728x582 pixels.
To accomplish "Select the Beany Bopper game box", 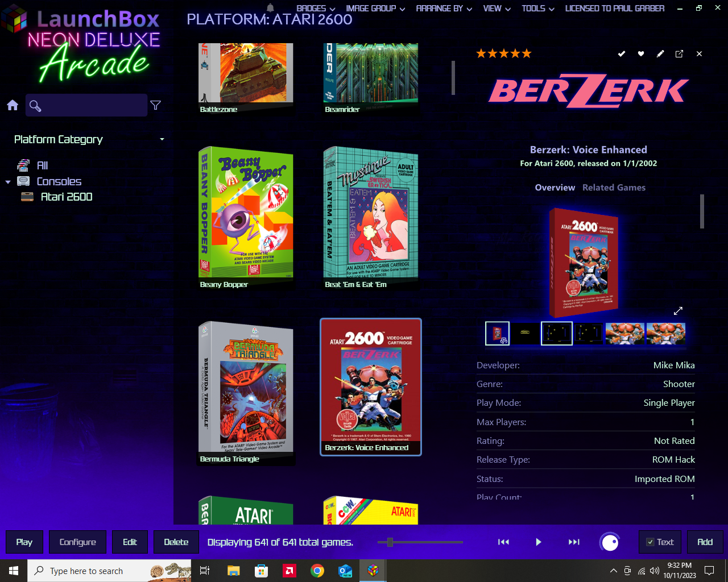I will [246, 218].
